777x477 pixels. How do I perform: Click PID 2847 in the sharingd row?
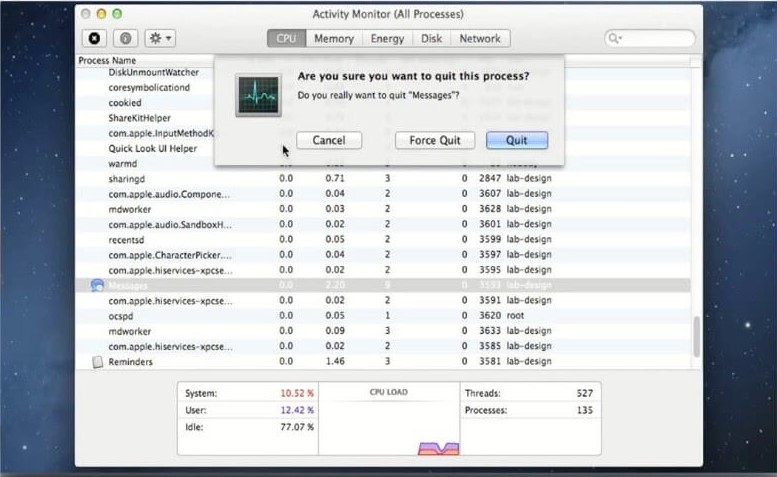pyautogui.click(x=490, y=178)
